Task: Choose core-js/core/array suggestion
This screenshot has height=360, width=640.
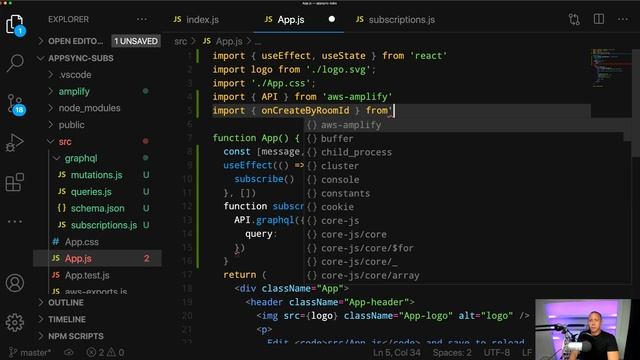Action: 467,276
